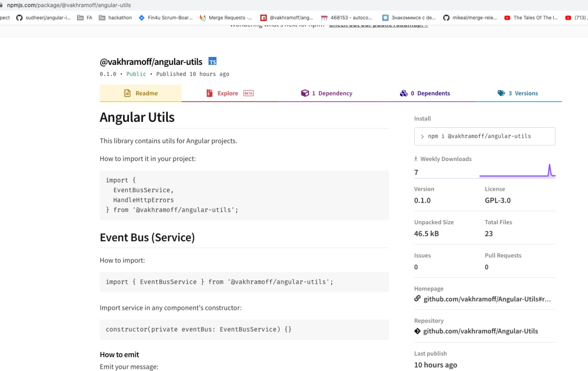Click the Weekly Downloads arrow icon
The image size is (588, 371).
[416, 159]
